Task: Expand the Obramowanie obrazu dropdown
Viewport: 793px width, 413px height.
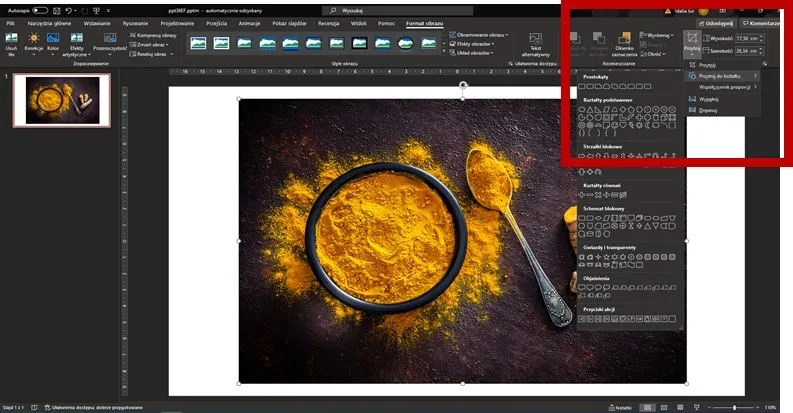Action: point(479,34)
